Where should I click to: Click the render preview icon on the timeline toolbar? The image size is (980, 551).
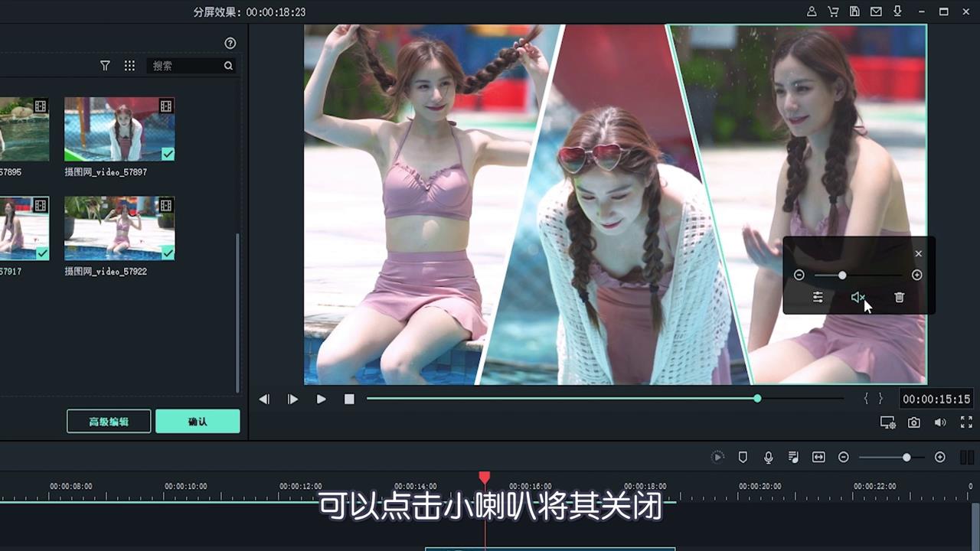(717, 457)
